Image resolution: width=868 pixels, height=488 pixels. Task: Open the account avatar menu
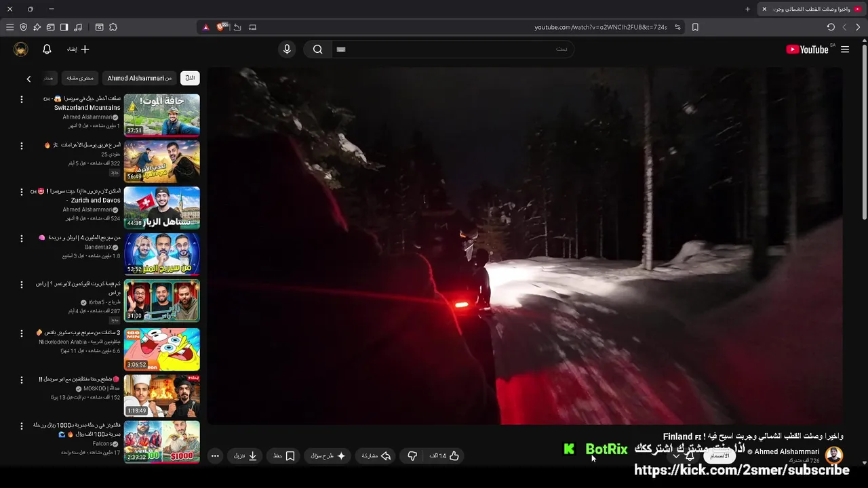[21, 49]
